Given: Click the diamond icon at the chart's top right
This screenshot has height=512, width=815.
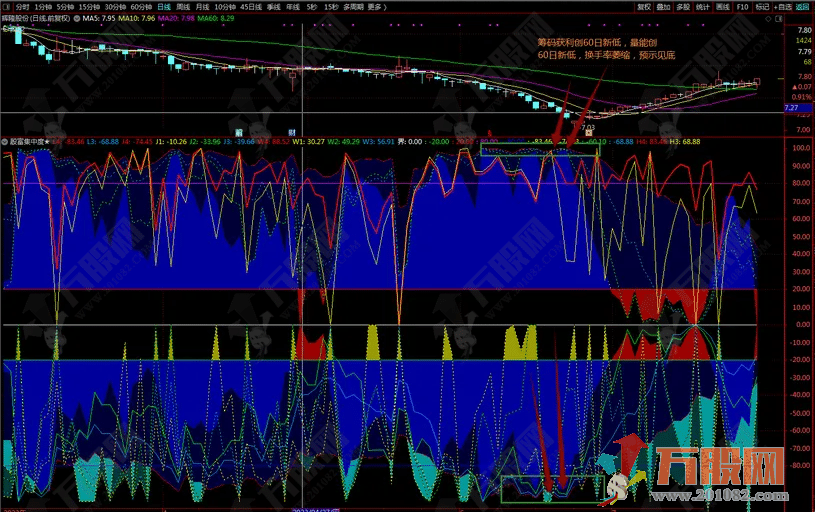Looking at the screenshot, I should tap(768, 19).
